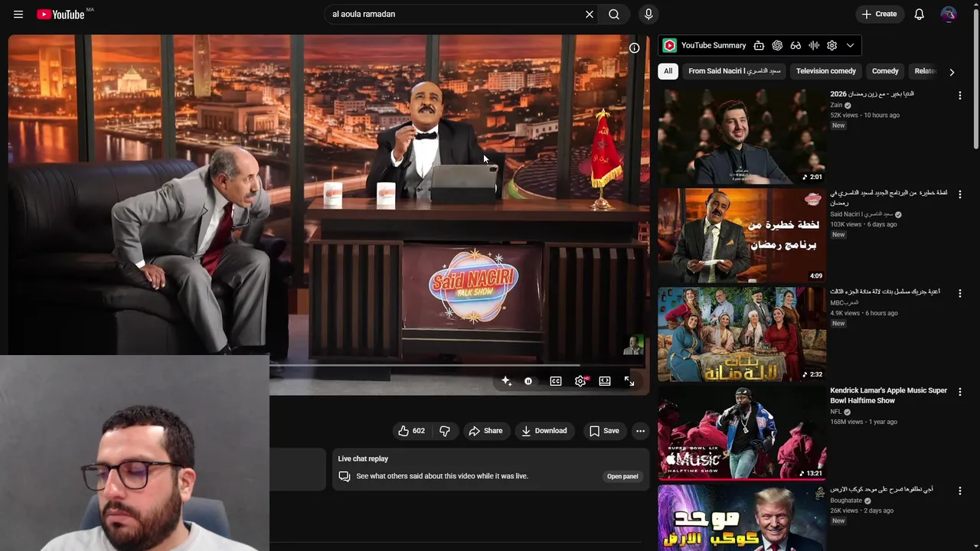The width and height of the screenshot is (980, 551).
Task: Click the live chat bubble icon
Action: coord(345,476)
